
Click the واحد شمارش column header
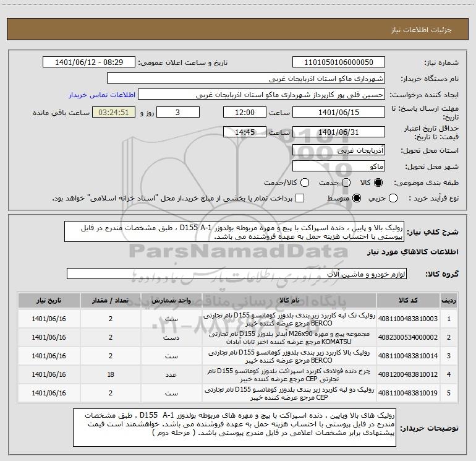tap(171, 301)
